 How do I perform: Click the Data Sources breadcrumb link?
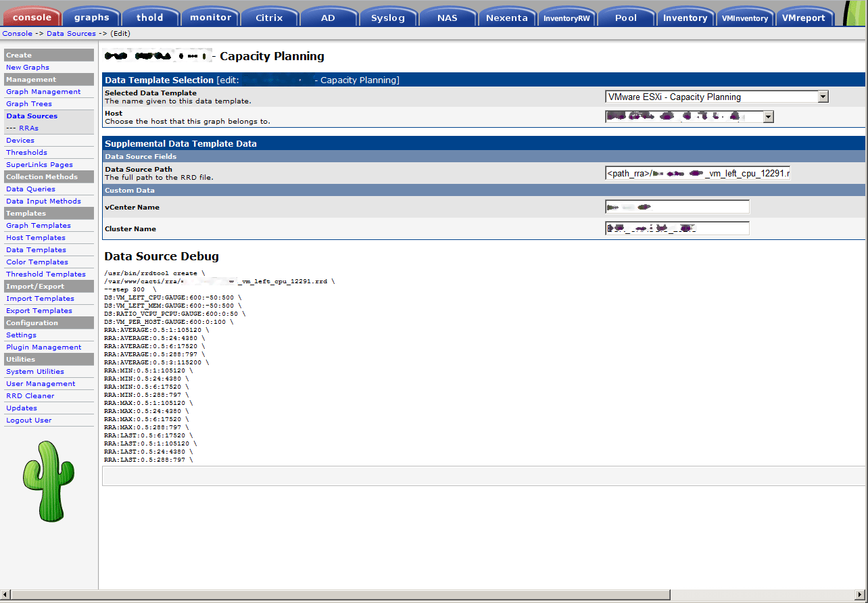pyautogui.click(x=71, y=33)
